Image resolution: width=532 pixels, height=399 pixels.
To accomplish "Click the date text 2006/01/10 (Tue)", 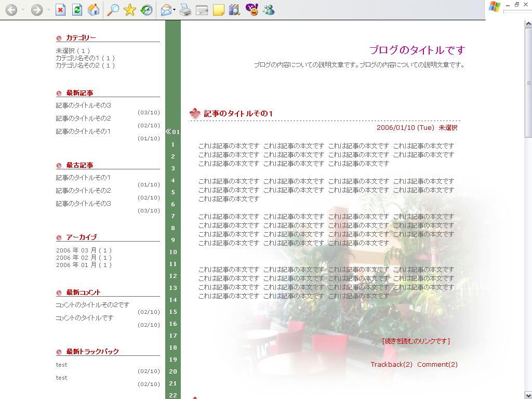I will tap(405, 128).
